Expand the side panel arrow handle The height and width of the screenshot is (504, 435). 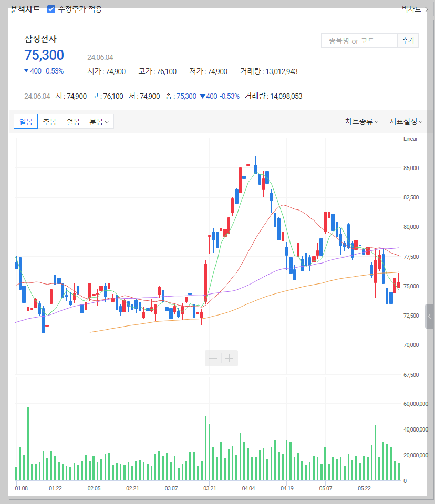(429, 316)
